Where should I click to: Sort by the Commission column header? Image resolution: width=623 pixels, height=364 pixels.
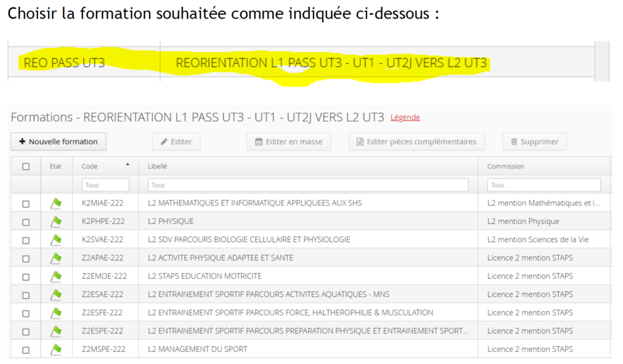coord(505,167)
